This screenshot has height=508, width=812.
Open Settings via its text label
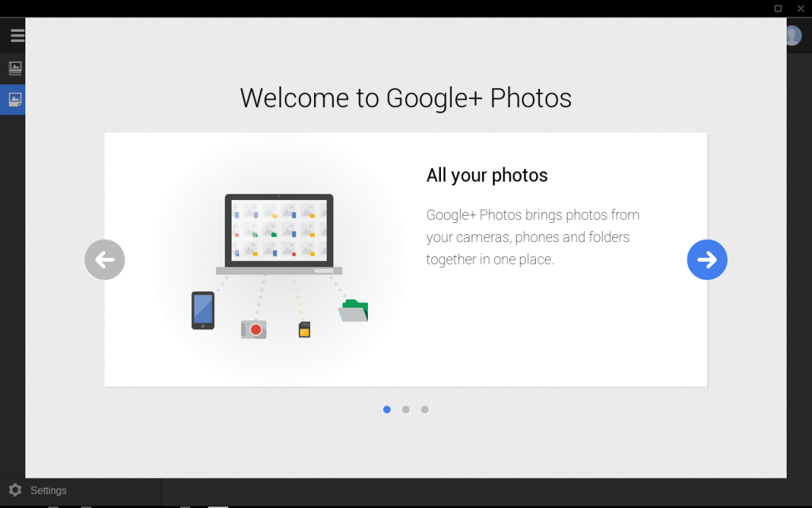[48, 491]
